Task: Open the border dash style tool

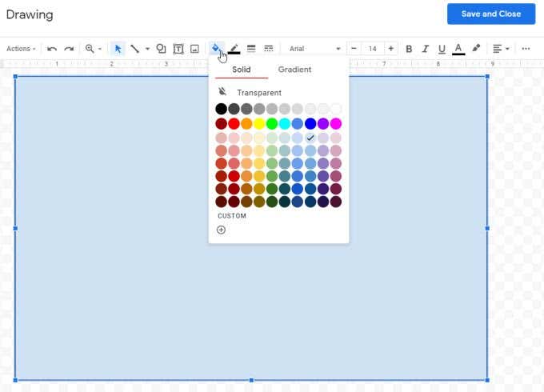Action: pyautogui.click(x=269, y=49)
